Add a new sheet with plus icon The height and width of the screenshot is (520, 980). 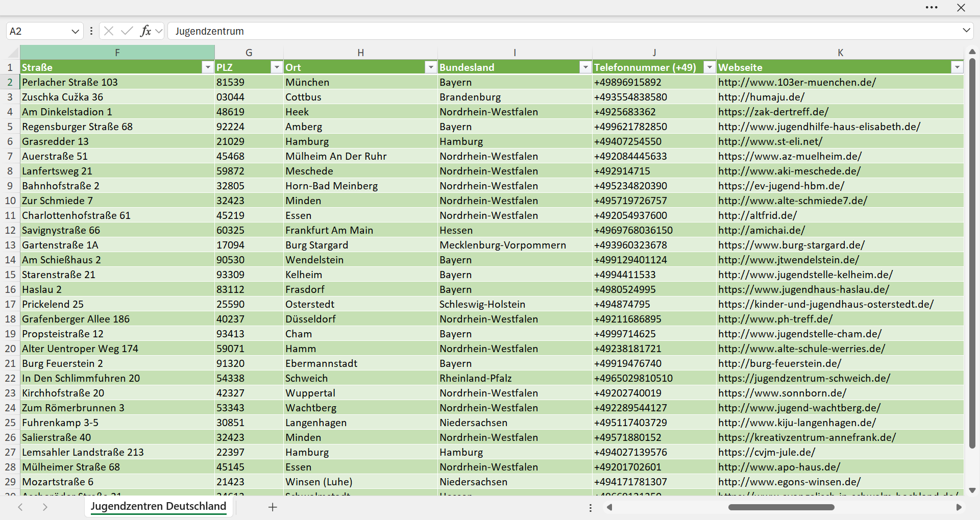pyautogui.click(x=273, y=507)
